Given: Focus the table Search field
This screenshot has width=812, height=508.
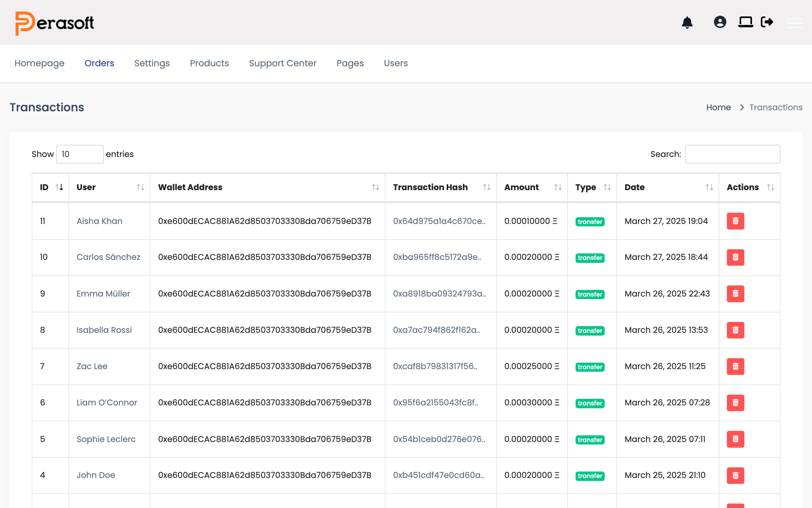Looking at the screenshot, I should (x=733, y=154).
